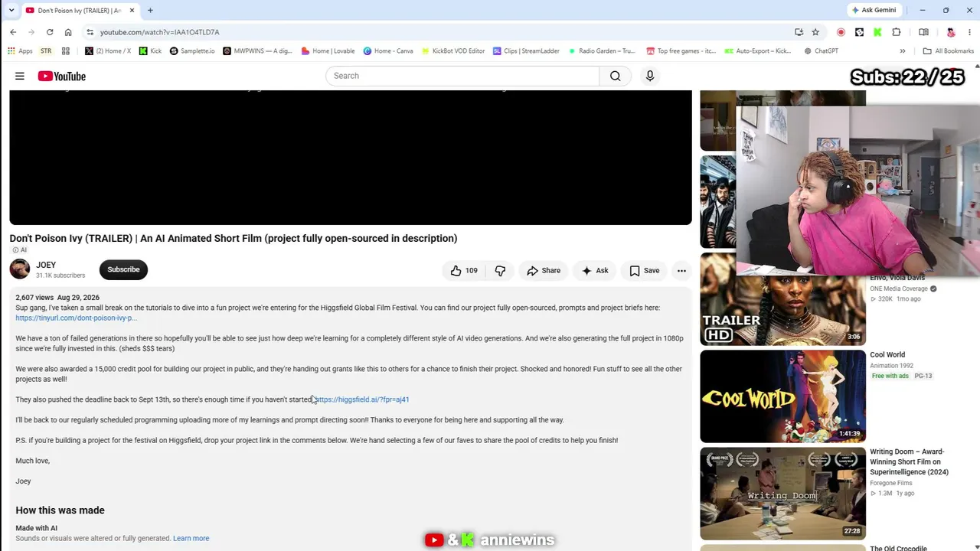Open the JOEY channel name link

[46, 265]
